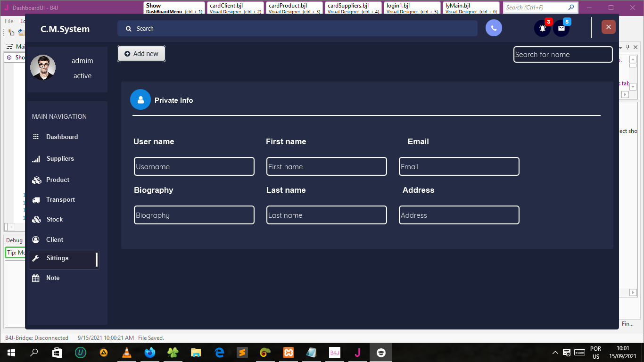
Task: Open Sublime Text from the taskbar
Action: coord(242,352)
